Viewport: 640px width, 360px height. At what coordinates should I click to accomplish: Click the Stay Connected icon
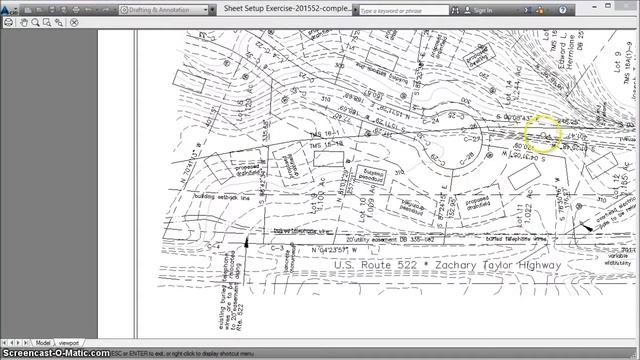(x=540, y=10)
